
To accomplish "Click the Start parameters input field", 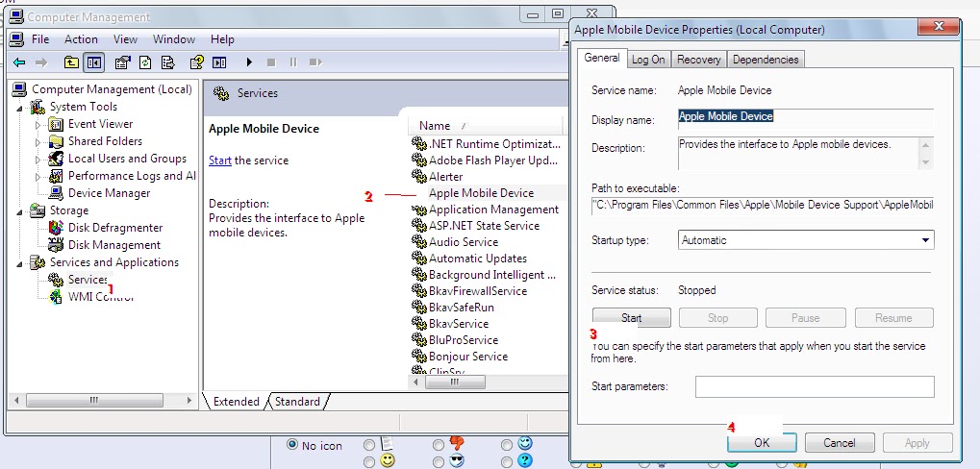I will [x=815, y=386].
